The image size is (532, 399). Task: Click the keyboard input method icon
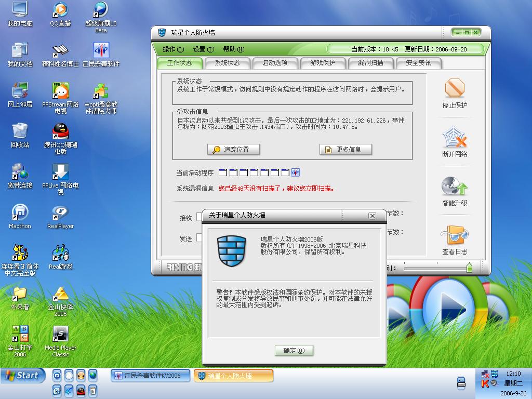click(461, 382)
